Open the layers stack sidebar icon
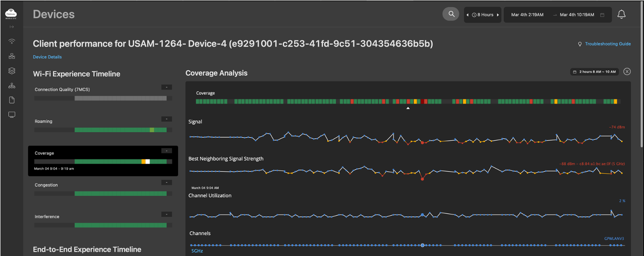The image size is (644, 256). (12, 71)
